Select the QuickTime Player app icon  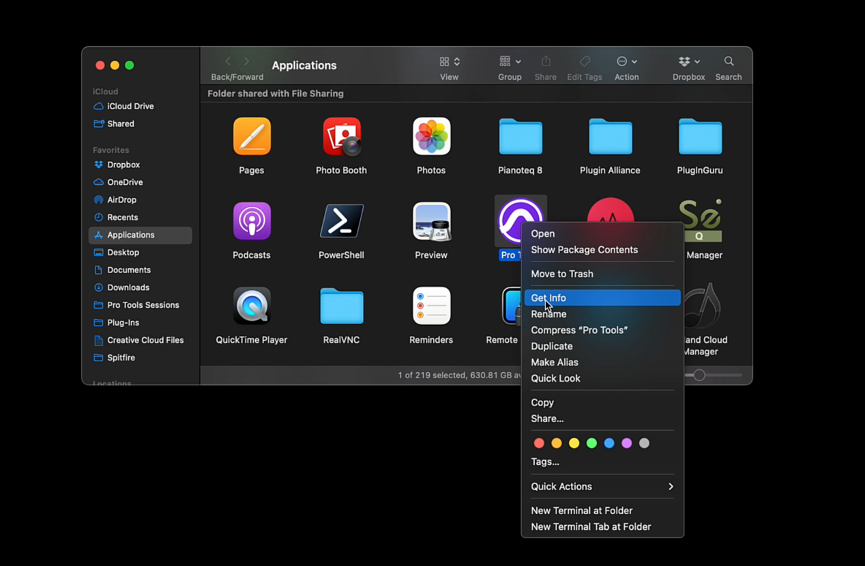[252, 305]
